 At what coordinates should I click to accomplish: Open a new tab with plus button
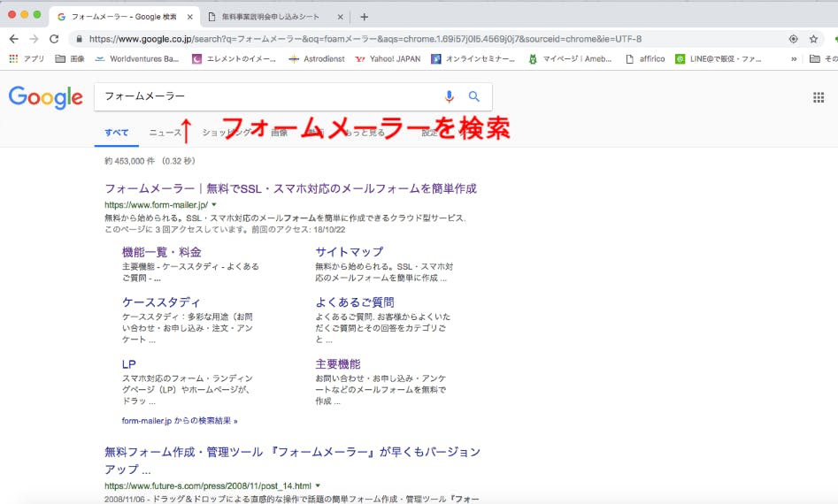364,17
